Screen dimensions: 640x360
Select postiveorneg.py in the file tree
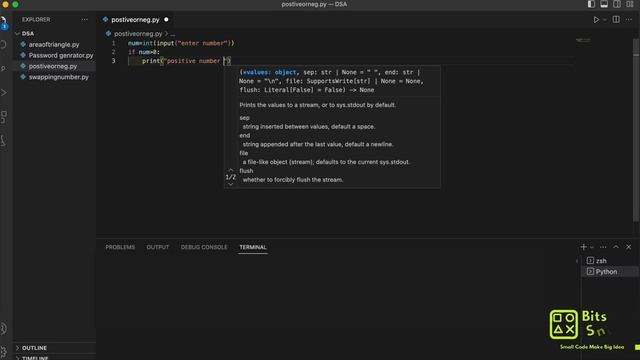coord(54,66)
